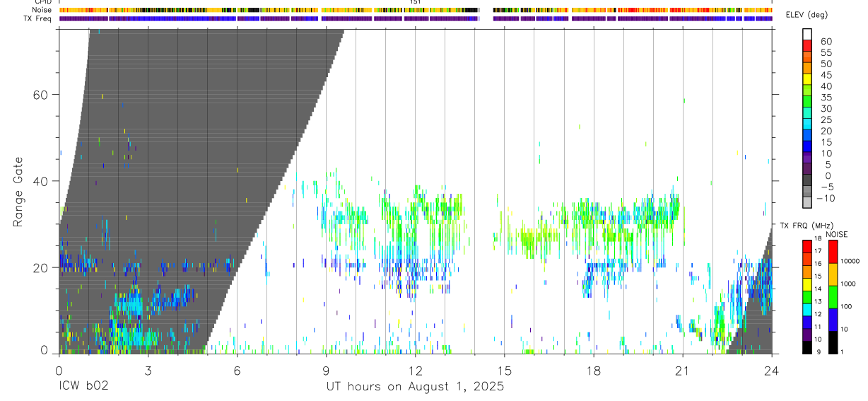Click the UT hours axis tick label "21"

[x=682, y=370]
